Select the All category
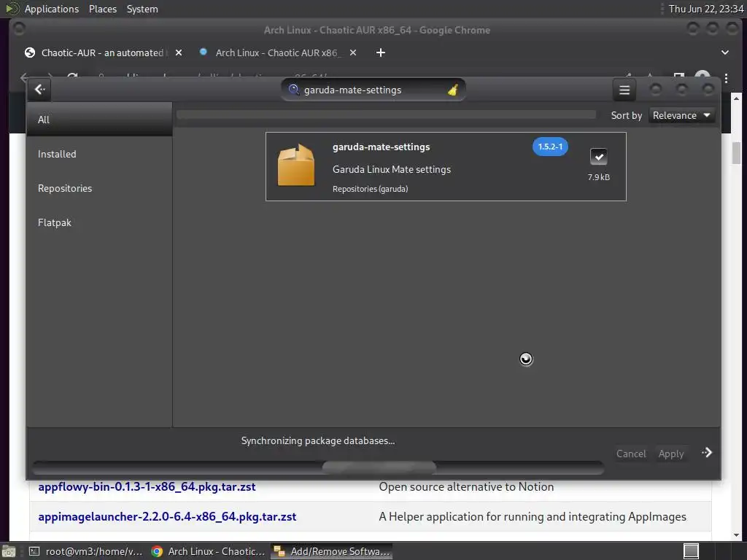This screenshot has width=747, height=560. pyautogui.click(x=99, y=120)
